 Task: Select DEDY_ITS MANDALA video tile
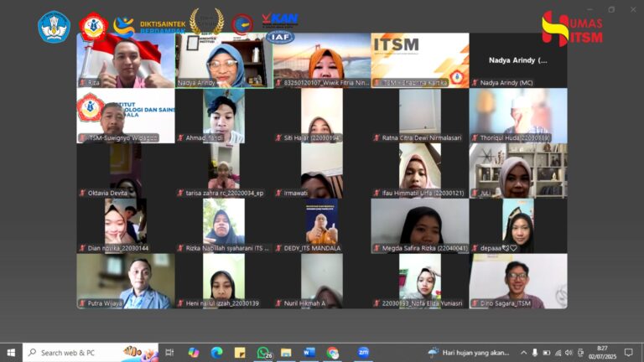click(x=322, y=225)
